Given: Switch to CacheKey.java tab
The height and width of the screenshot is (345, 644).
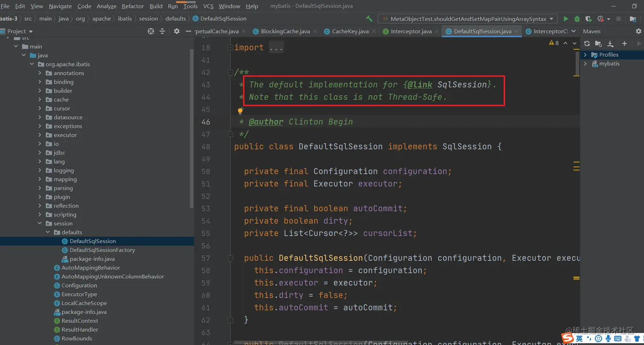Looking at the screenshot, I should pos(350,31).
